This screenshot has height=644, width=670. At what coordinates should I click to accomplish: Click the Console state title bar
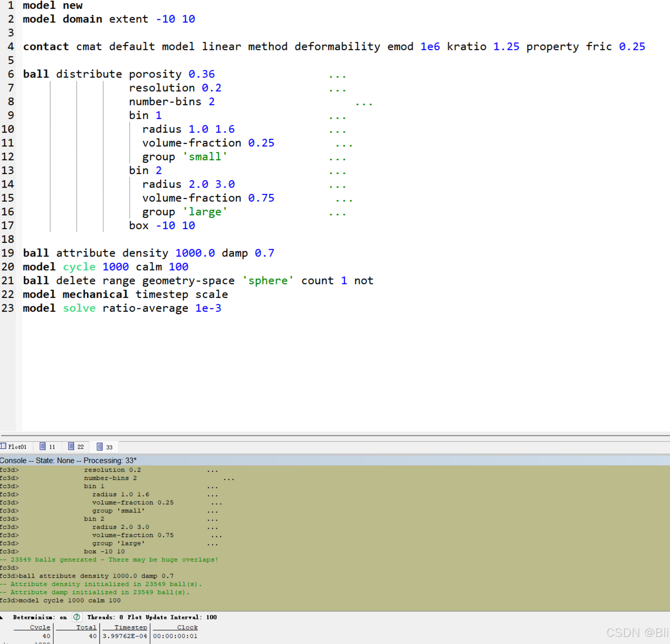pyautogui.click(x=68, y=460)
